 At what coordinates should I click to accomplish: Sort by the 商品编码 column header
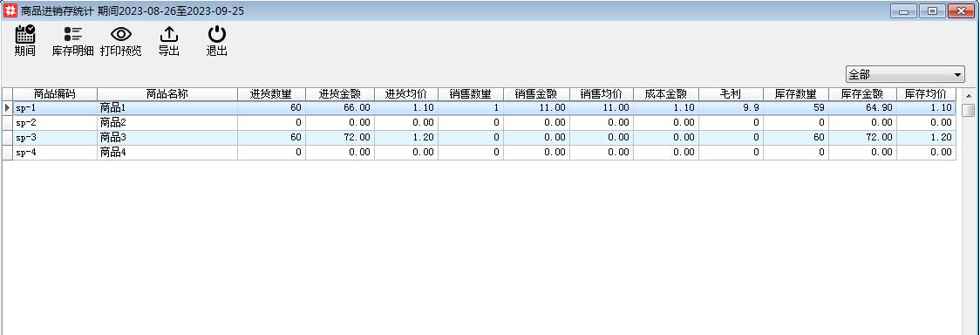pos(55,94)
